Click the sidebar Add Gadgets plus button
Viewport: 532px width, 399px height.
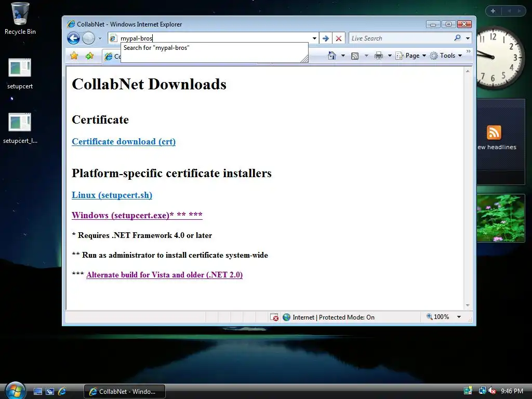[493, 11]
